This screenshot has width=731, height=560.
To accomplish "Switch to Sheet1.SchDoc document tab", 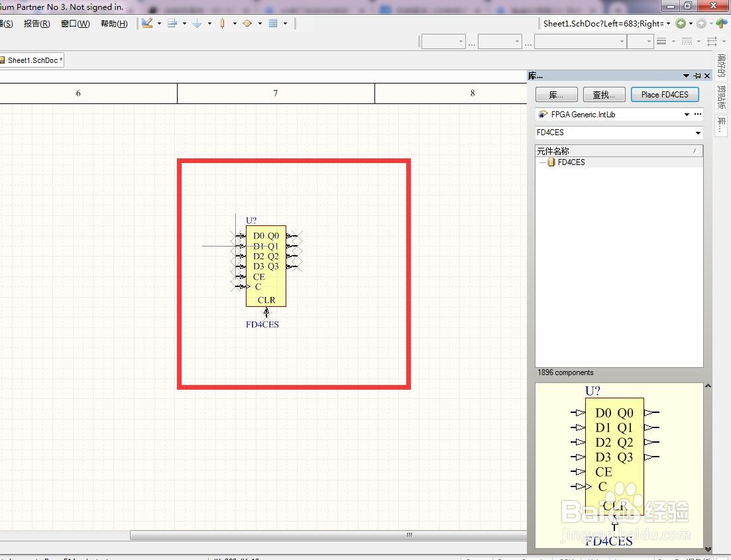I will [32, 60].
